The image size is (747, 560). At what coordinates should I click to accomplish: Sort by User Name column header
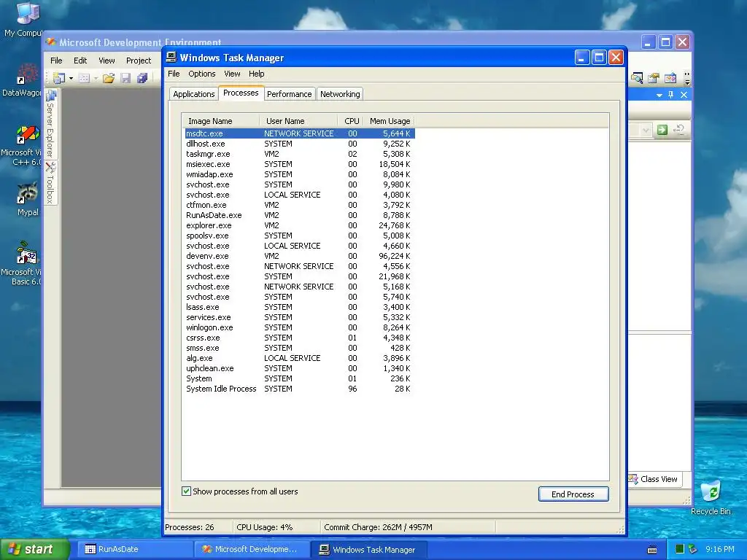298,121
